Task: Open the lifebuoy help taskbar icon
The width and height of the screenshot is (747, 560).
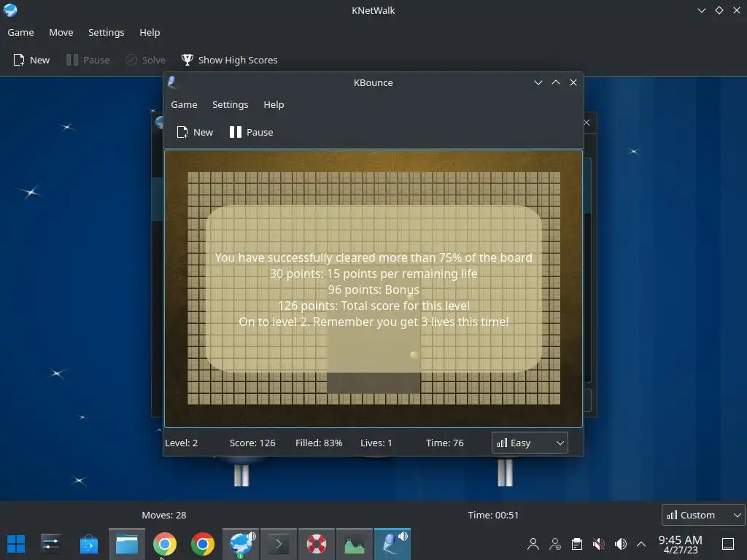Action: 317,544
